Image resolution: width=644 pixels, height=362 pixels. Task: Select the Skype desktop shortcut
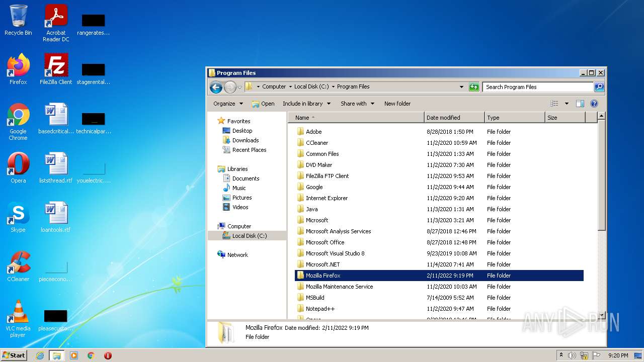[x=18, y=217]
